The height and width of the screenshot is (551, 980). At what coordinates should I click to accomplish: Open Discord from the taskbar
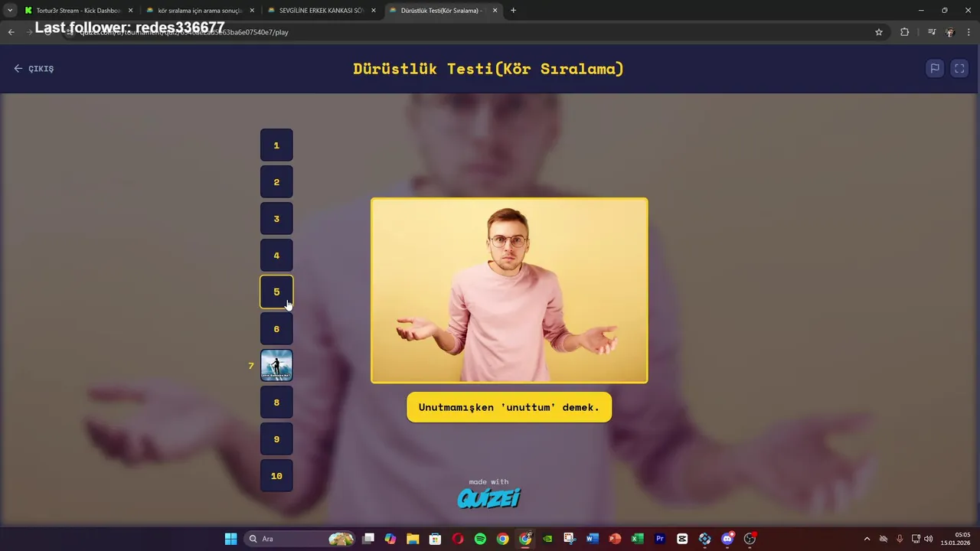tap(727, 539)
